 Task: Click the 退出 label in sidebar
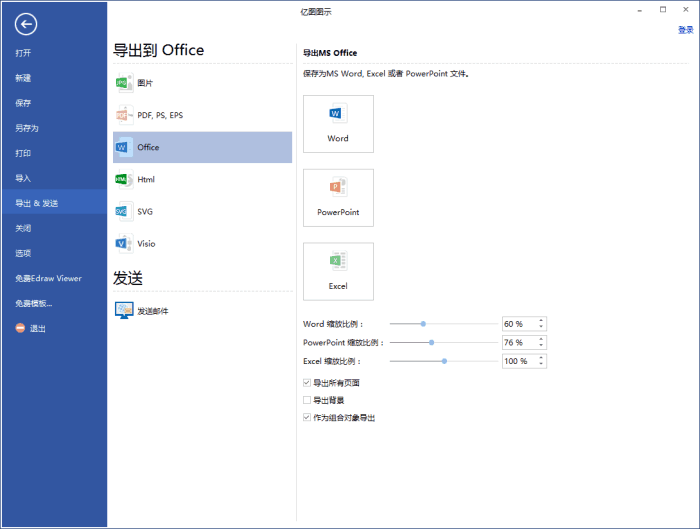point(38,329)
